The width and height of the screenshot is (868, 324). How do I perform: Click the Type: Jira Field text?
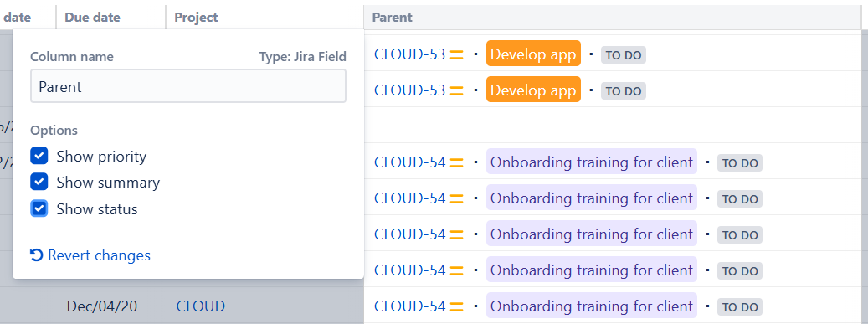(x=302, y=56)
